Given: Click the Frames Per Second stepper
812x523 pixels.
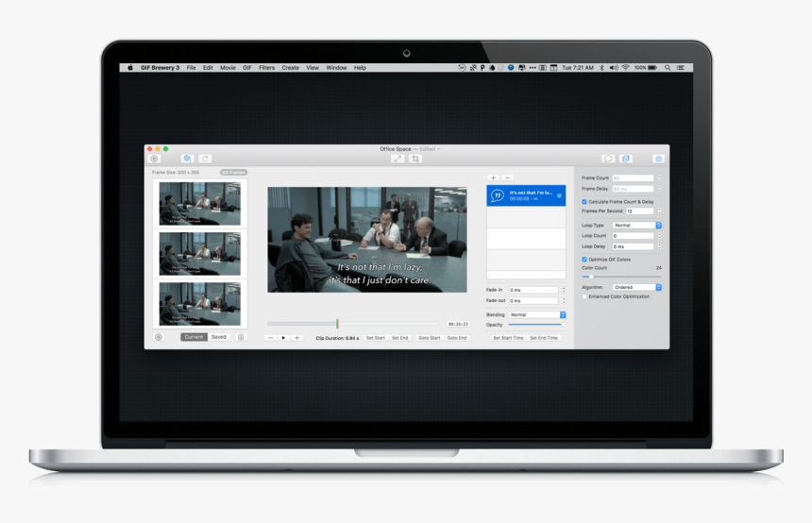Looking at the screenshot, I should coord(659,211).
